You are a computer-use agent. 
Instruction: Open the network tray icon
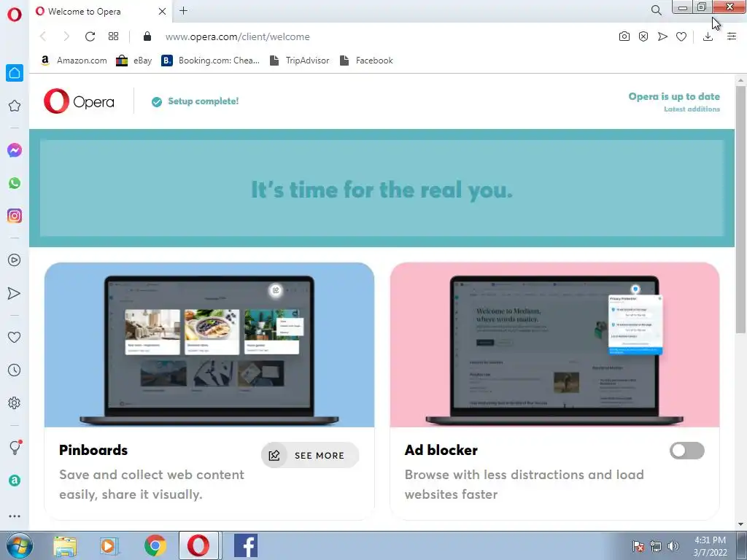656,546
